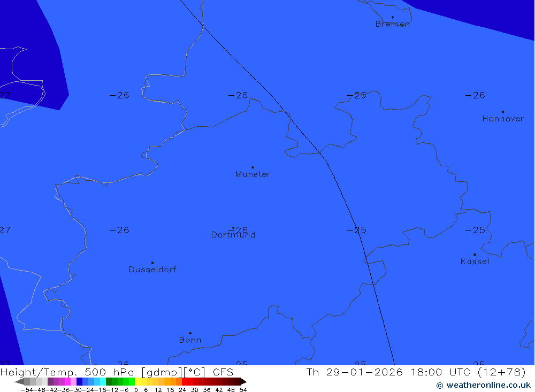Screen dimensions: 535x392
Task: Click the Kassel city label
Action: click(x=475, y=262)
